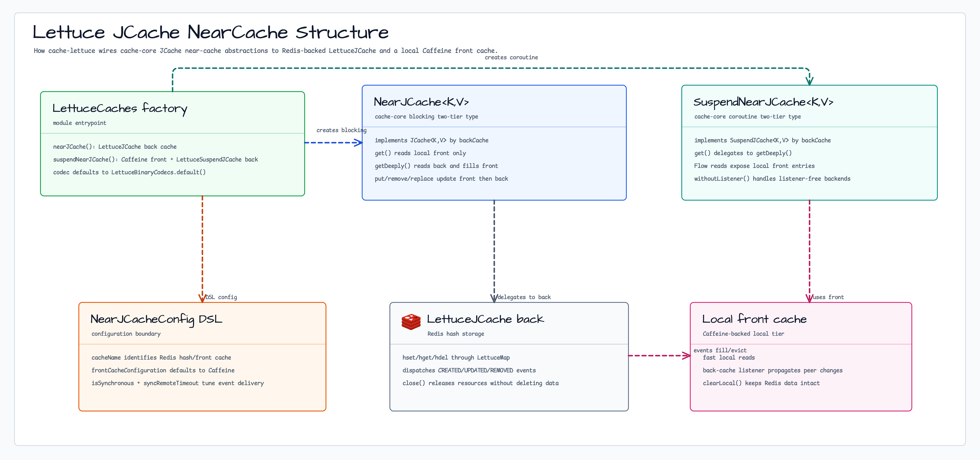Click 'getDeeply() reads back and fills front'
This screenshot has width=980, height=460.
click(x=436, y=166)
